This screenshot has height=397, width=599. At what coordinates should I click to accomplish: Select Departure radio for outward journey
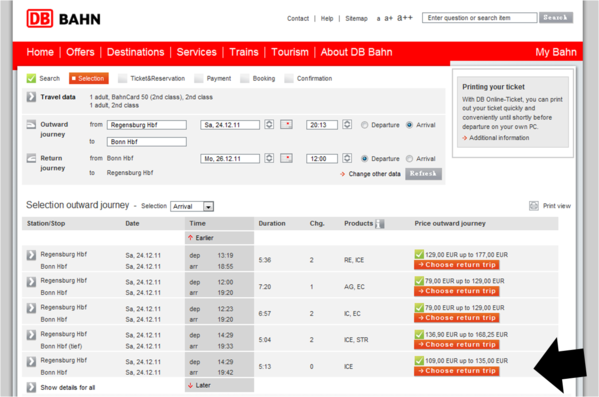(364, 125)
